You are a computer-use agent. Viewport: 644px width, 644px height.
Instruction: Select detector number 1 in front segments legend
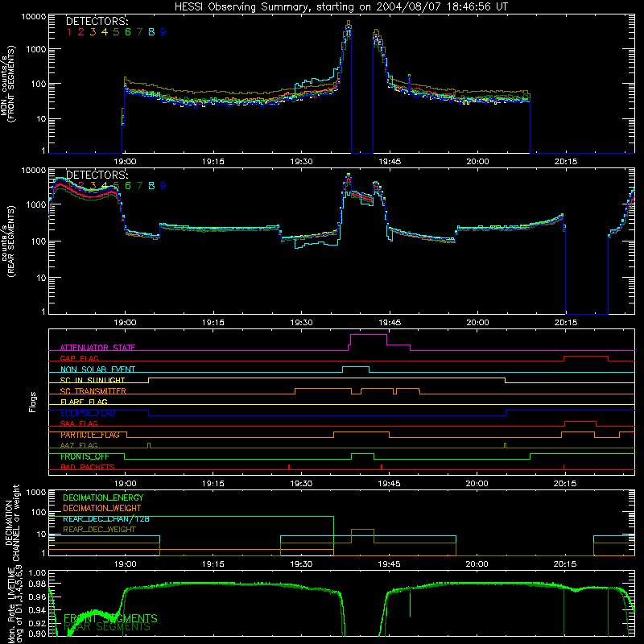(x=69, y=32)
